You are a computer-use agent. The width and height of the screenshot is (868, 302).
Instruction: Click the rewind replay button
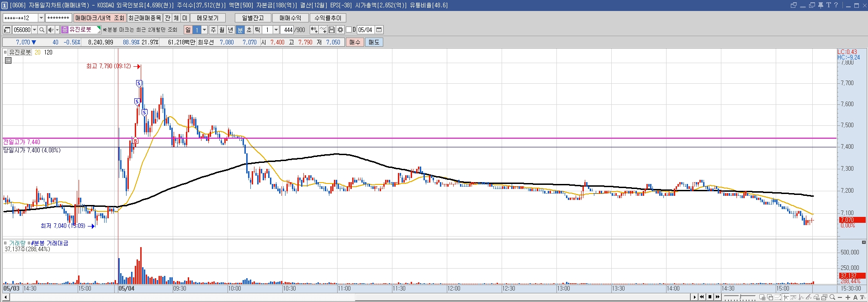coord(702,297)
